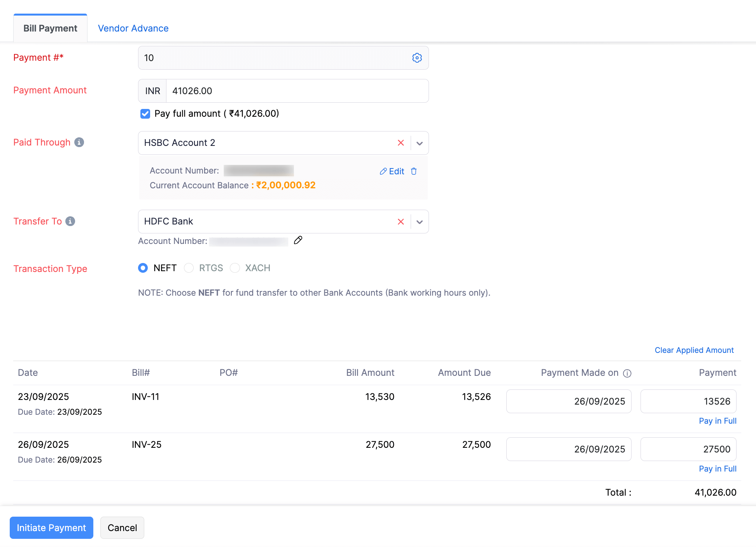Click Transfer To info icon
Viewport: 756px width, 547px height.
pos(70,221)
